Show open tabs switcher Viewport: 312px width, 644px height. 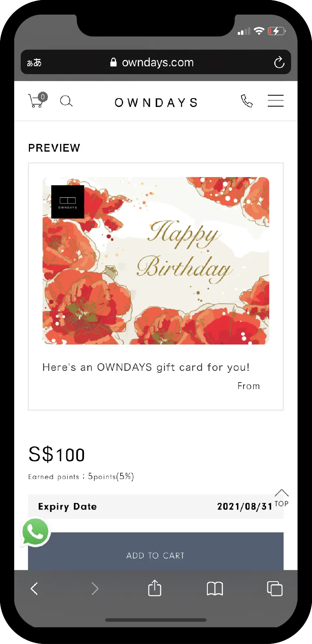pyautogui.click(x=275, y=588)
